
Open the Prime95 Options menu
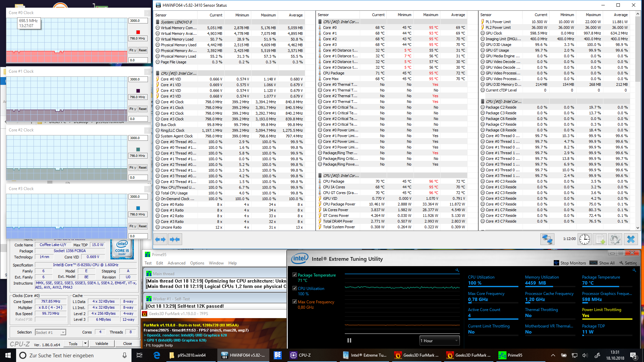[x=197, y=263]
